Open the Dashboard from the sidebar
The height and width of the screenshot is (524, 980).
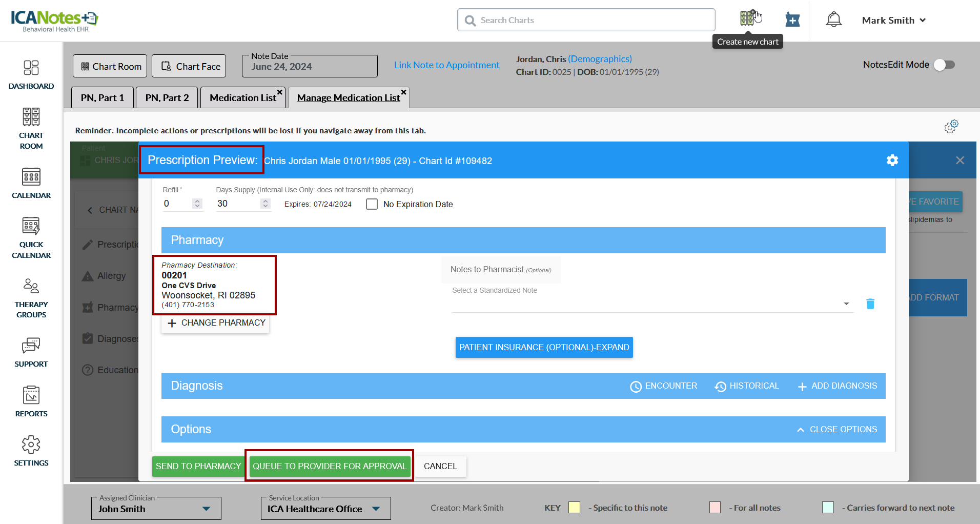click(x=31, y=75)
